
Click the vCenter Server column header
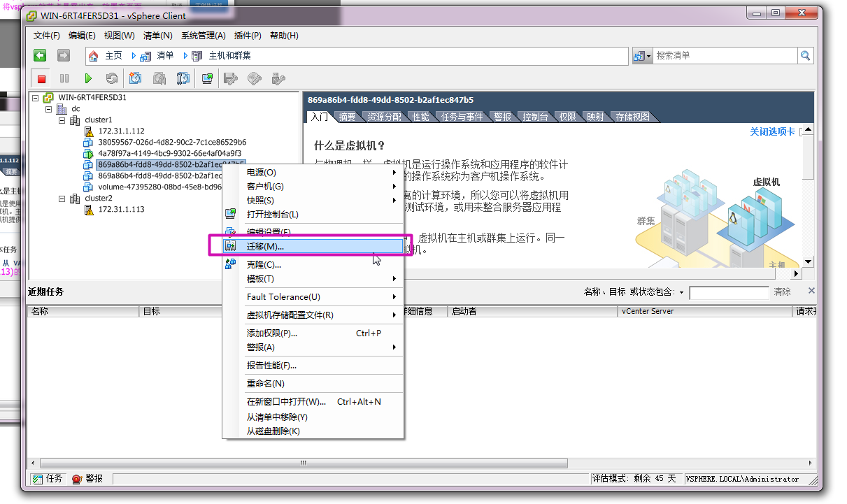706,311
